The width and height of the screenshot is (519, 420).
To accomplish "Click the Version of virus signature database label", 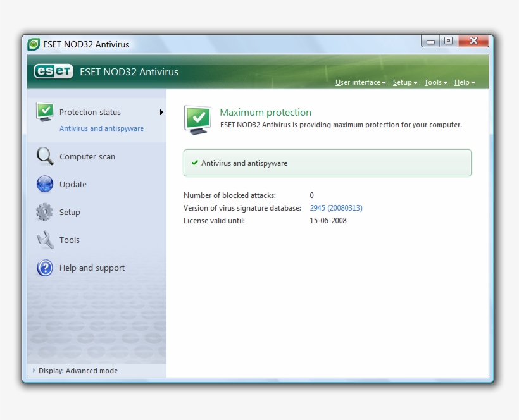I will (242, 208).
